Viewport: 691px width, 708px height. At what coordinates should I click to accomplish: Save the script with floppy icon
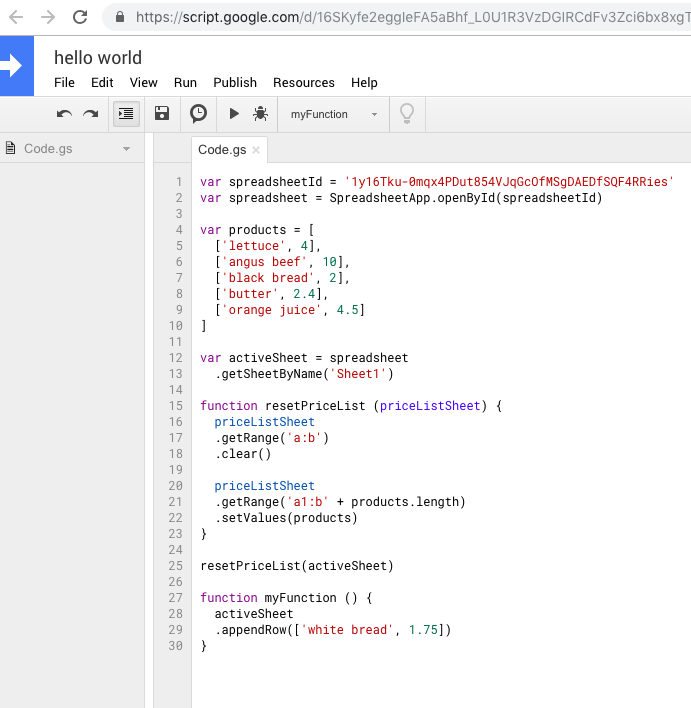(162, 113)
